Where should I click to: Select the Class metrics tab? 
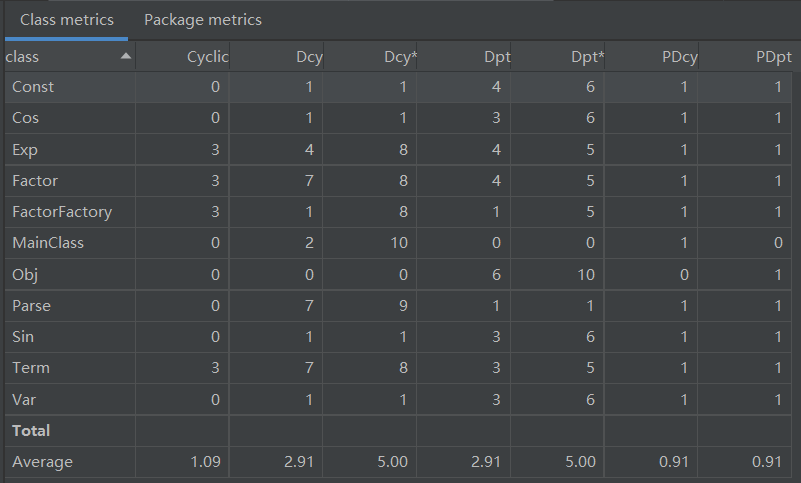[66, 20]
